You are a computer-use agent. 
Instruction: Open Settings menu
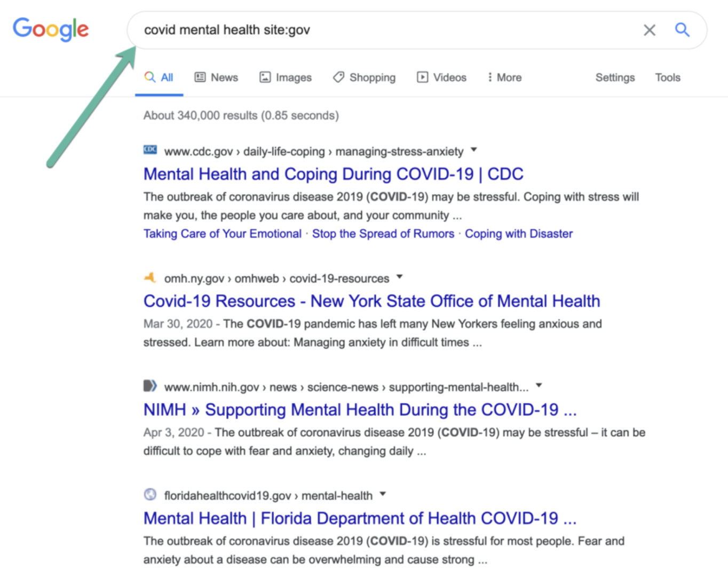pyautogui.click(x=615, y=77)
